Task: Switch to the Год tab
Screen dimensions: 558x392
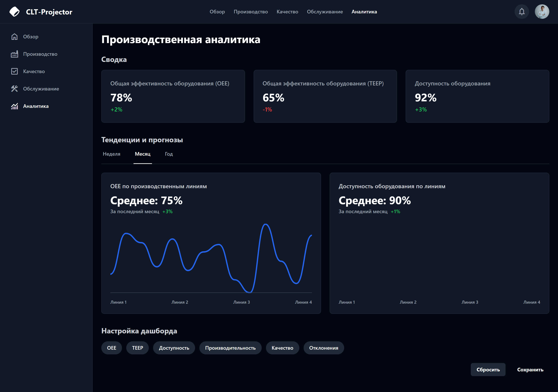Action: [x=169, y=154]
